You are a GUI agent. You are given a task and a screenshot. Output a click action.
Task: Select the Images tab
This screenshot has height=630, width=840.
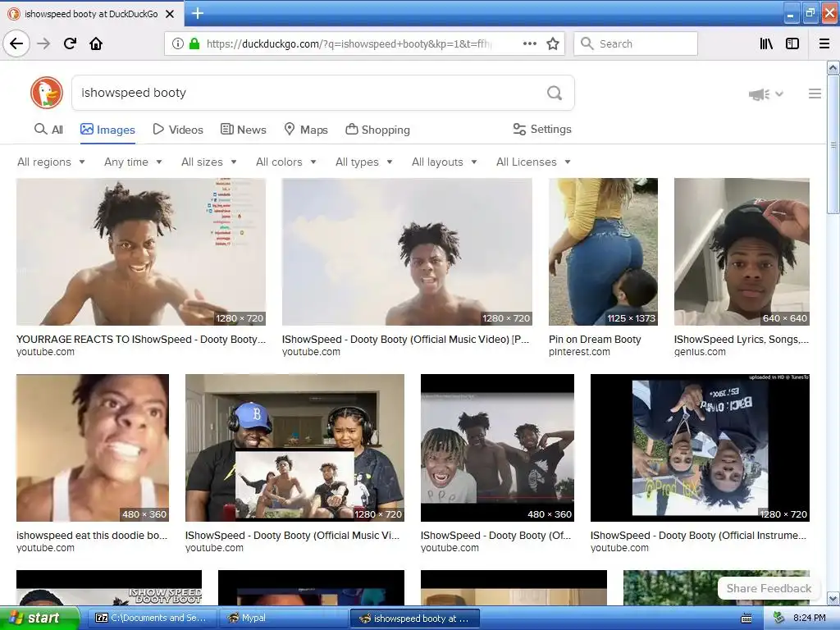(x=107, y=130)
